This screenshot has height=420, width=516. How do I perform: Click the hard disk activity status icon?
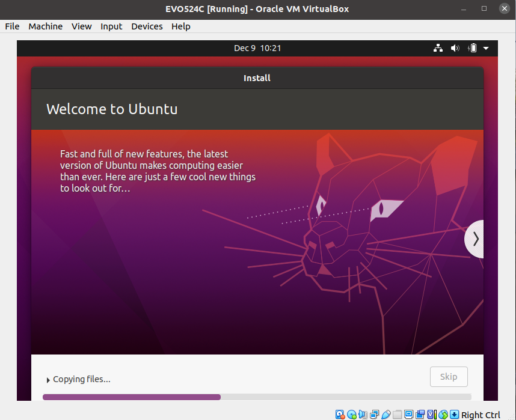pos(340,415)
